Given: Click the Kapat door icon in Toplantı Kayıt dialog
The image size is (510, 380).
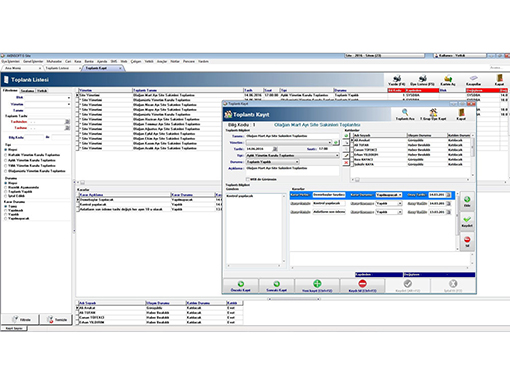Looking at the screenshot, I should click(461, 112).
